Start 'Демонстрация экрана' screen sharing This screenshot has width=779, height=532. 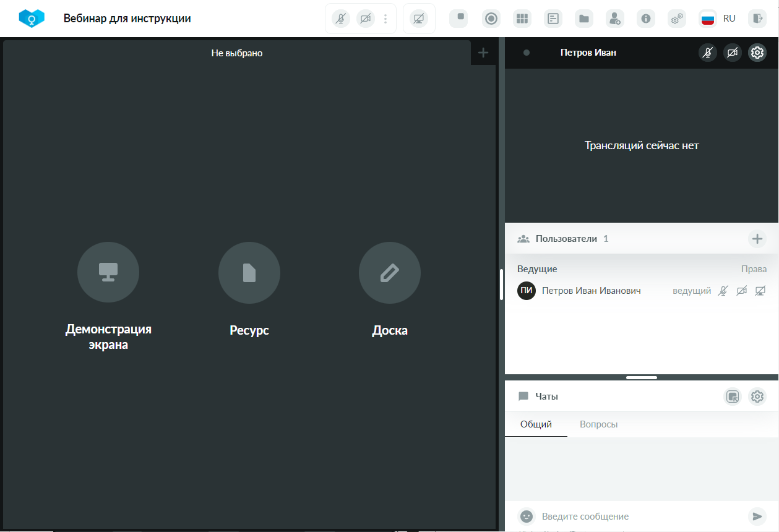click(108, 297)
